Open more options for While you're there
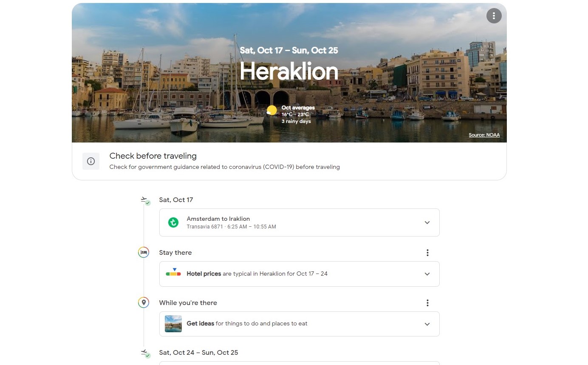 (427, 303)
